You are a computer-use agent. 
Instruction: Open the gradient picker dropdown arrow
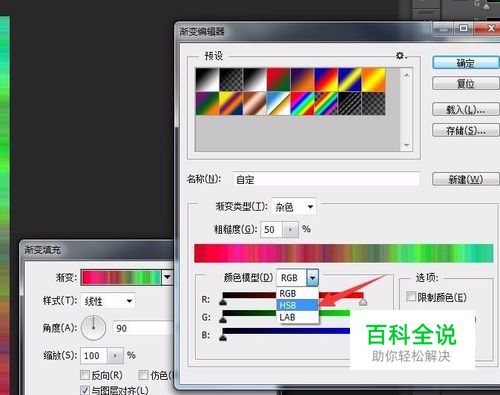(x=167, y=277)
